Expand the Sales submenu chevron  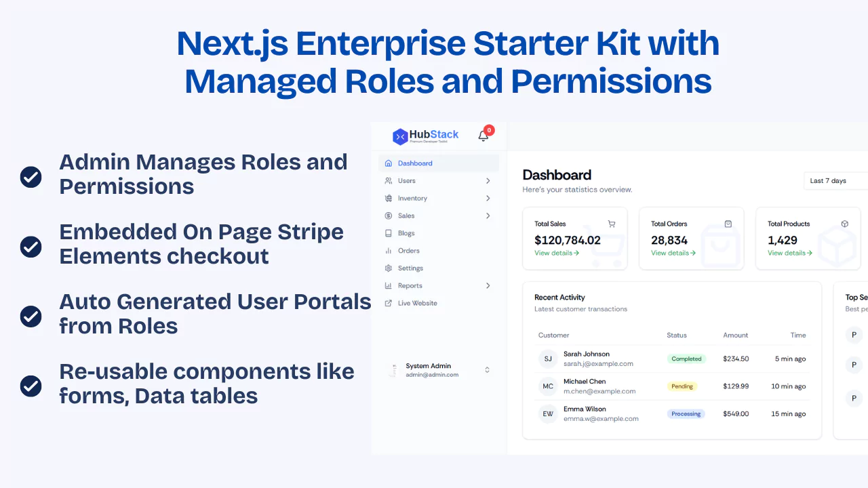pyautogui.click(x=487, y=216)
